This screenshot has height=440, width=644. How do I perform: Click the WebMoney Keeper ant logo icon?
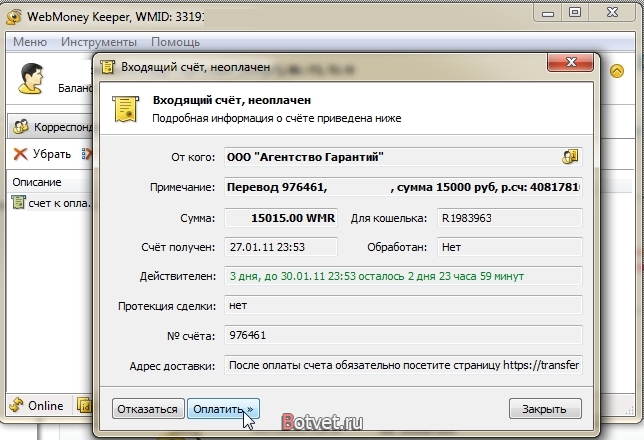tap(14, 16)
